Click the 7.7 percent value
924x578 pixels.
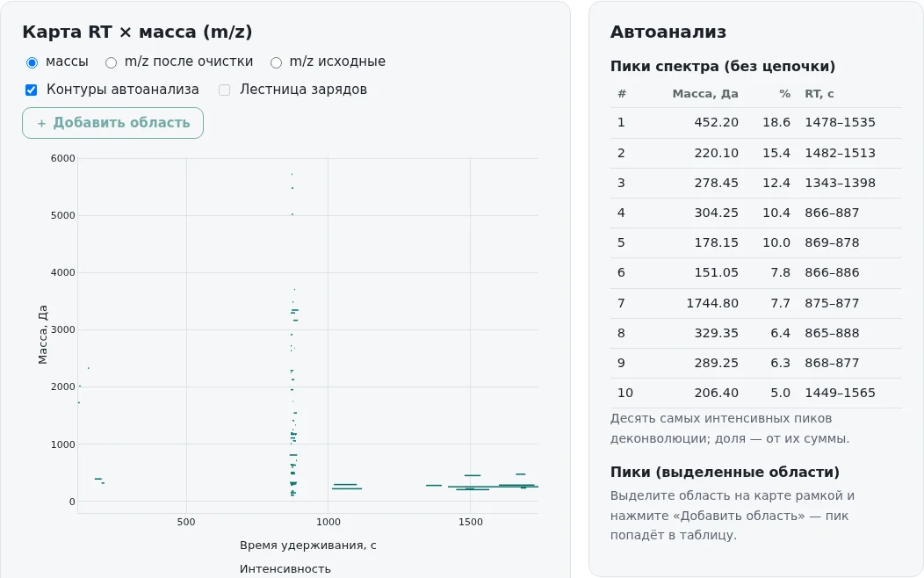point(780,303)
